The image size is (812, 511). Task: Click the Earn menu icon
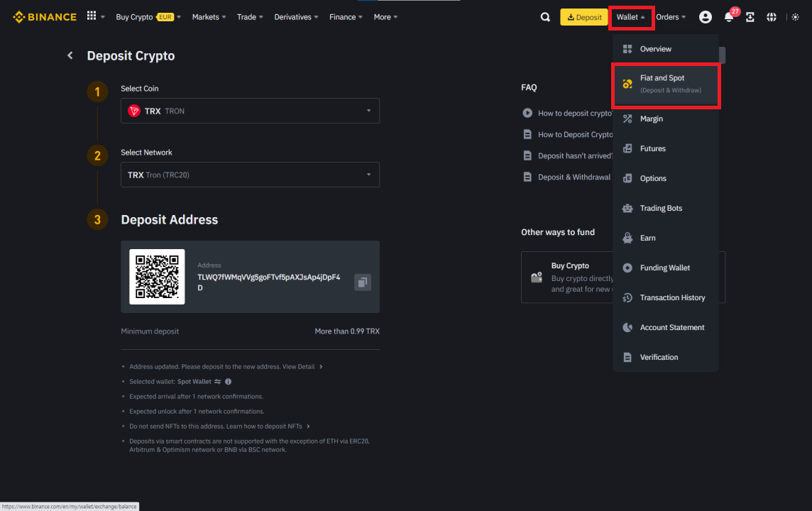pyautogui.click(x=627, y=238)
